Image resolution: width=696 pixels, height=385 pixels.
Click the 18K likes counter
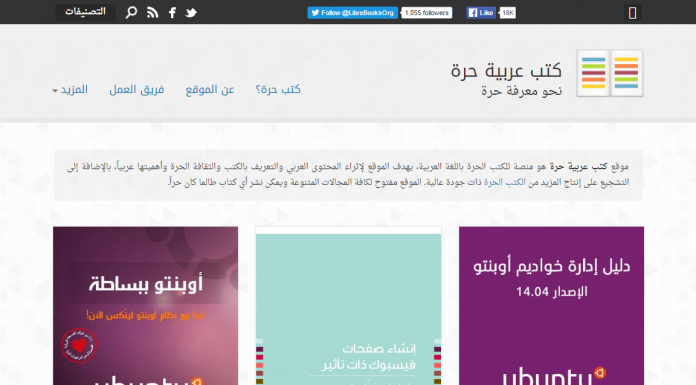click(x=508, y=13)
